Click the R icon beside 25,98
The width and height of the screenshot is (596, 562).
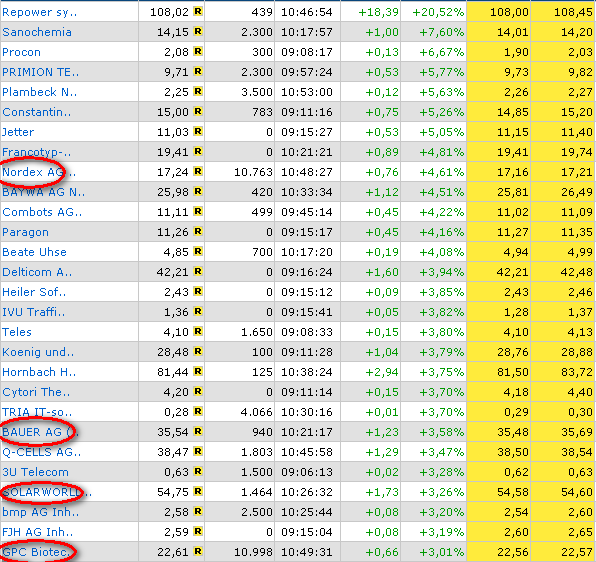198,191
